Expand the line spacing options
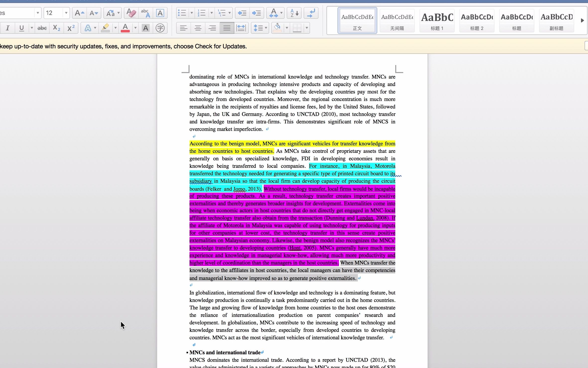The width and height of the screenshot is (588, 368). [x=266, y=28]
